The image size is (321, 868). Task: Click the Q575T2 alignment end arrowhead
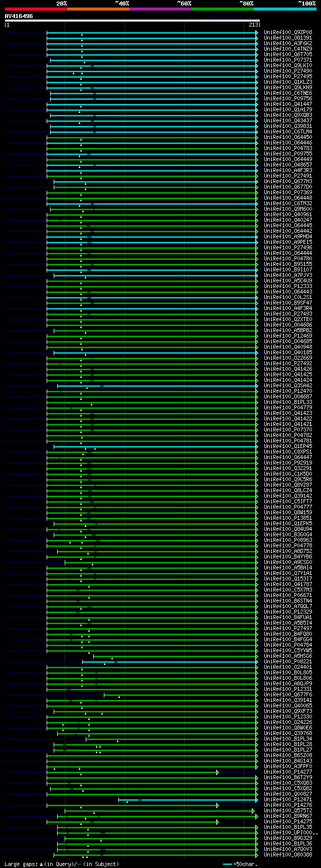coord(254,811)
